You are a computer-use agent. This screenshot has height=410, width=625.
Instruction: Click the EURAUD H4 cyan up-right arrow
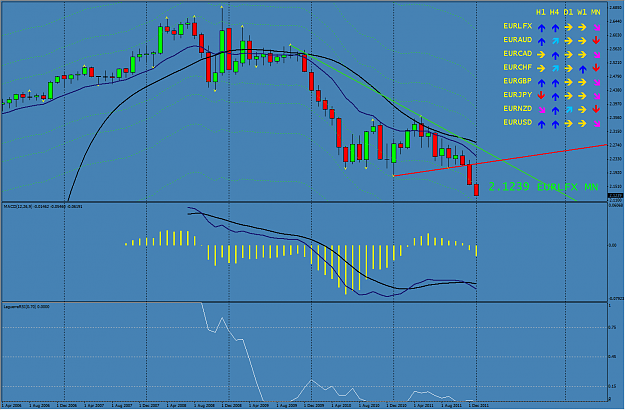[555, 41]
